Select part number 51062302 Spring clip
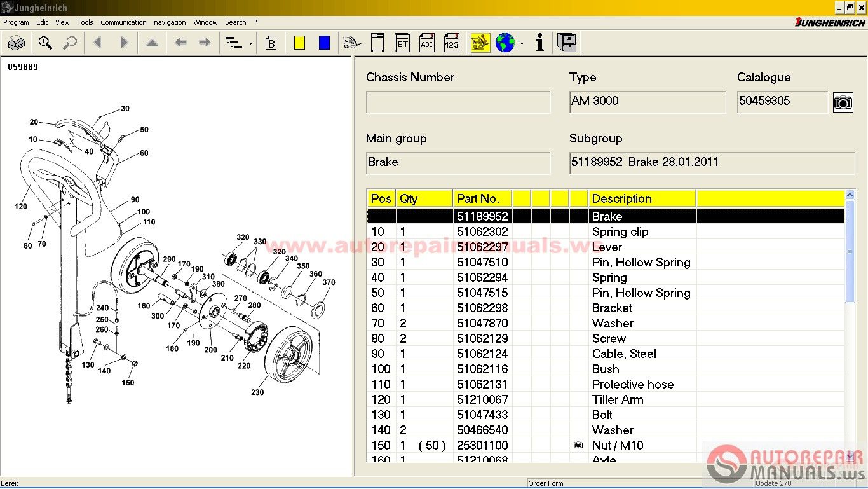Image resolution: width=868 pixels, height=489 pixels. (482, 231)
